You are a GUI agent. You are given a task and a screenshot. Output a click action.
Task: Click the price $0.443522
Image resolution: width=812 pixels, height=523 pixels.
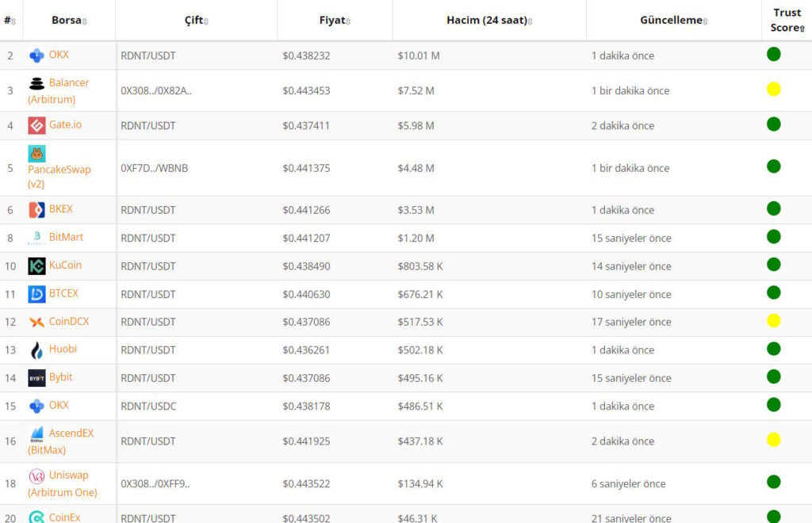pos(306,483)
